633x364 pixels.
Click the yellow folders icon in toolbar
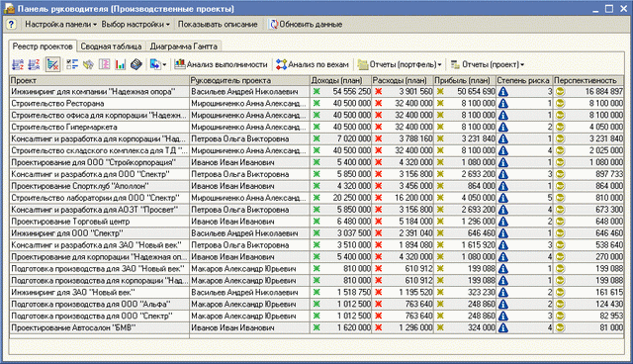coord(88,64)
